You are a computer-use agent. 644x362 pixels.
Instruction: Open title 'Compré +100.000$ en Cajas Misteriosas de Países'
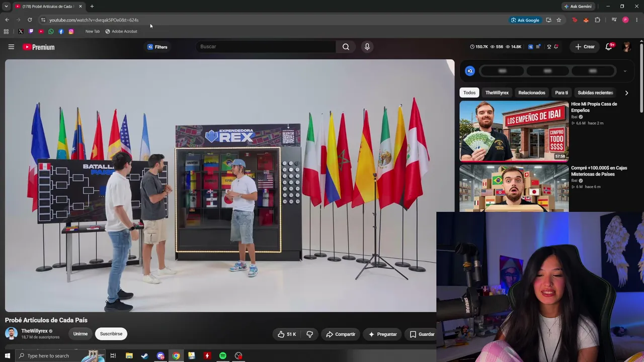[599, 171]
